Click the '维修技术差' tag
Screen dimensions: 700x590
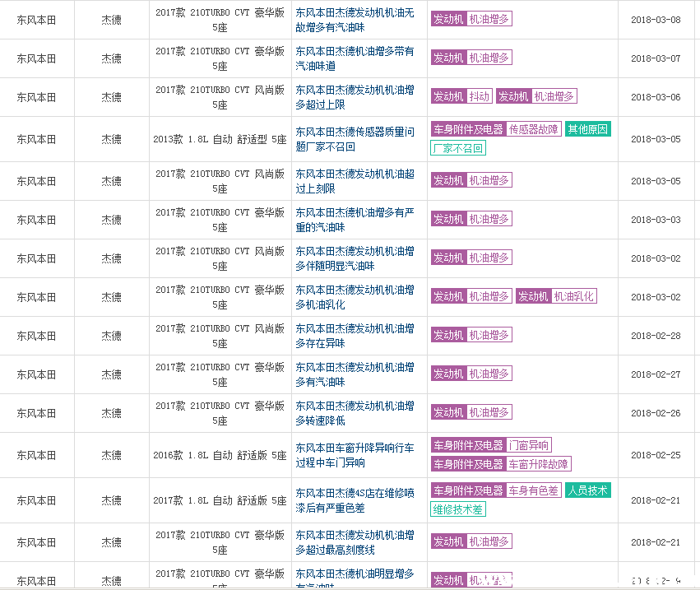(458, 509)
